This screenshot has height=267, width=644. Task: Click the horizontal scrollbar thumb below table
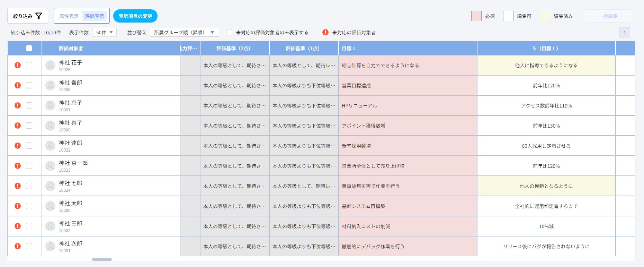click(x=102, y=259)
